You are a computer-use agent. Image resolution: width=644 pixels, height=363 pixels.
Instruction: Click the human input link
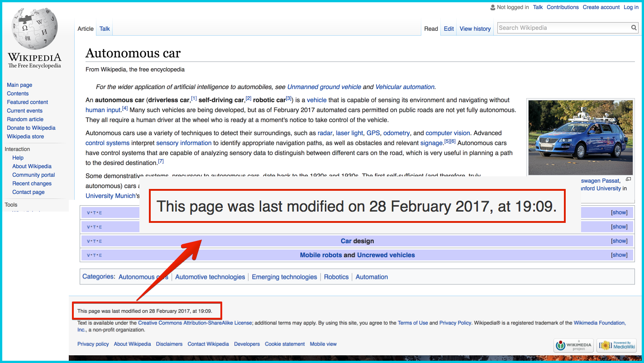(103, 110)
